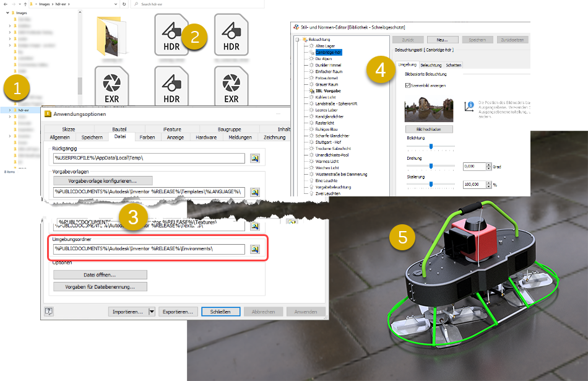This screenshot has height=381, width=588.
Task: Expand the hdr-exr folder in Explorer tree
Action: [10, 110]
